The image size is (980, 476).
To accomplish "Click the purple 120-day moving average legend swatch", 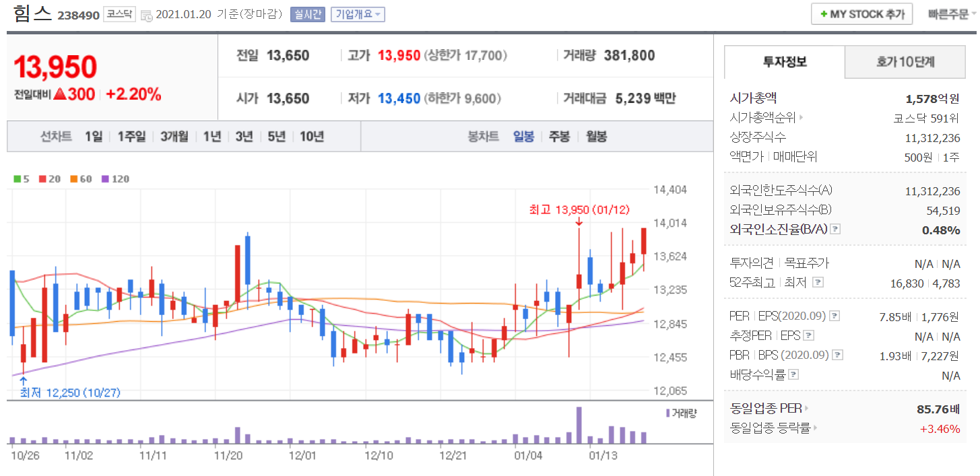I will (105, 179).
